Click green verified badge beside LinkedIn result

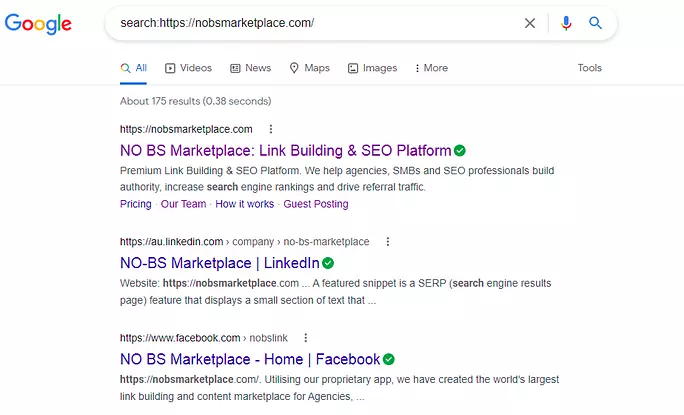pyautogui.click(x=328, y=263)
